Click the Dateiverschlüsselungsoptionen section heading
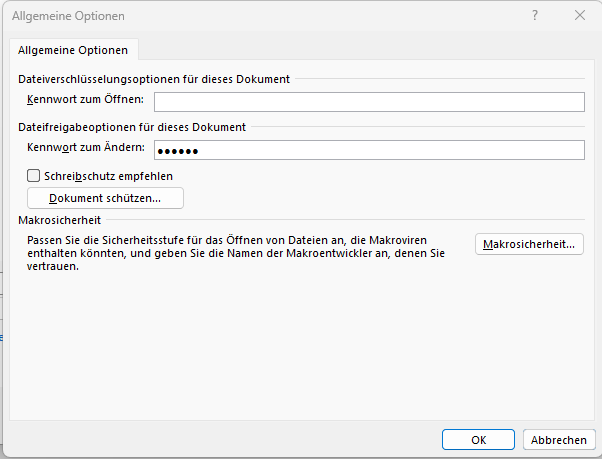The width and height of the screenshot is (602, 459). 154,78
